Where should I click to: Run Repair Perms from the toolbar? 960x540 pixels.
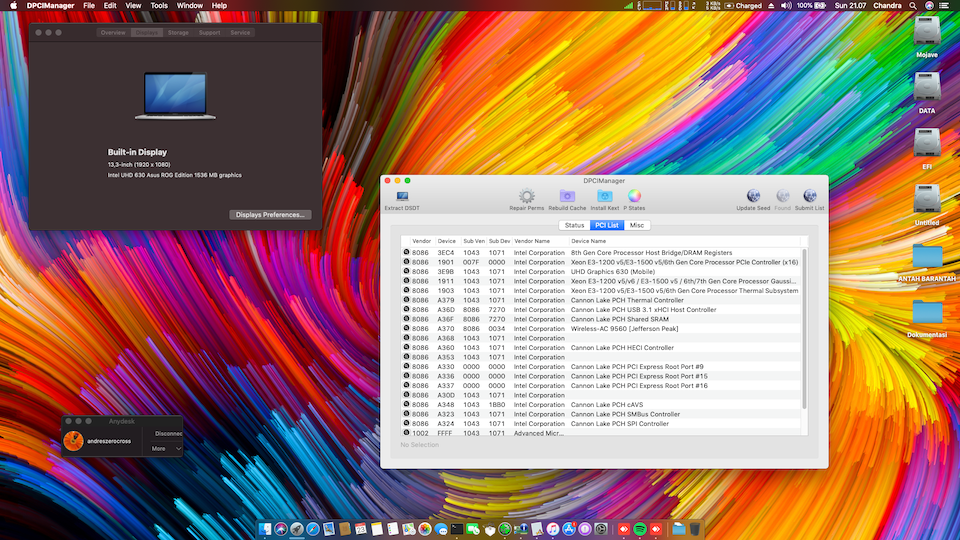tap(526, 197)
